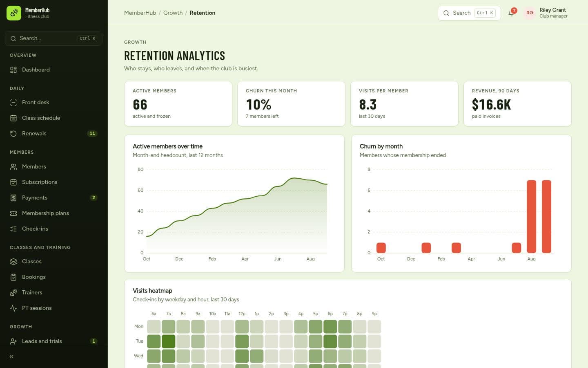
Task: Click the Oct bar in churn chart
Action: (x=381, y=248)
